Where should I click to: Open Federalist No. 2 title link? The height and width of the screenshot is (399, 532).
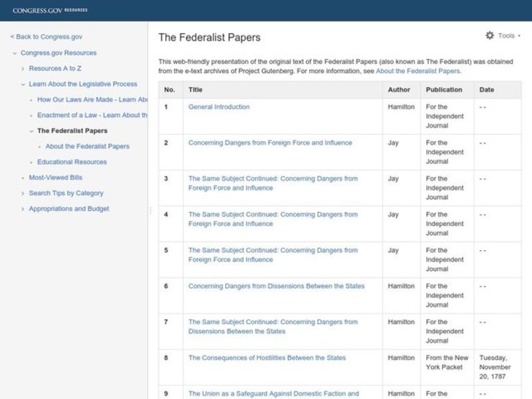(x=270, y=143)
